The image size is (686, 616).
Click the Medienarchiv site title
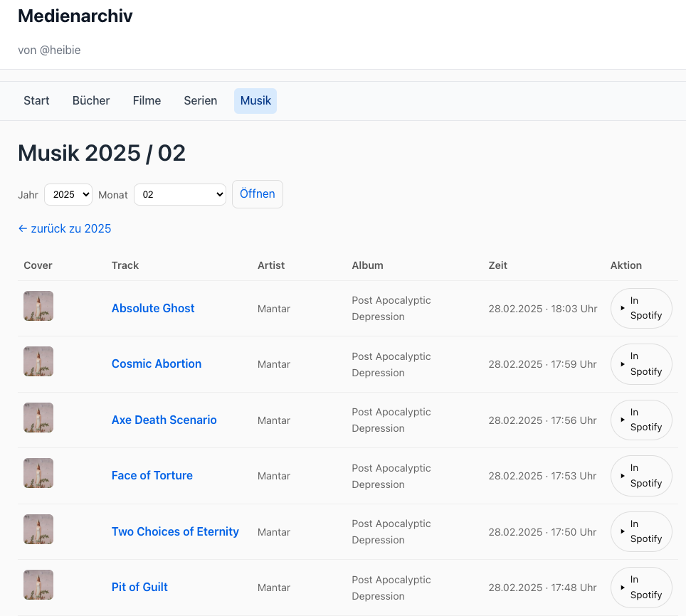tap(75, 16)
